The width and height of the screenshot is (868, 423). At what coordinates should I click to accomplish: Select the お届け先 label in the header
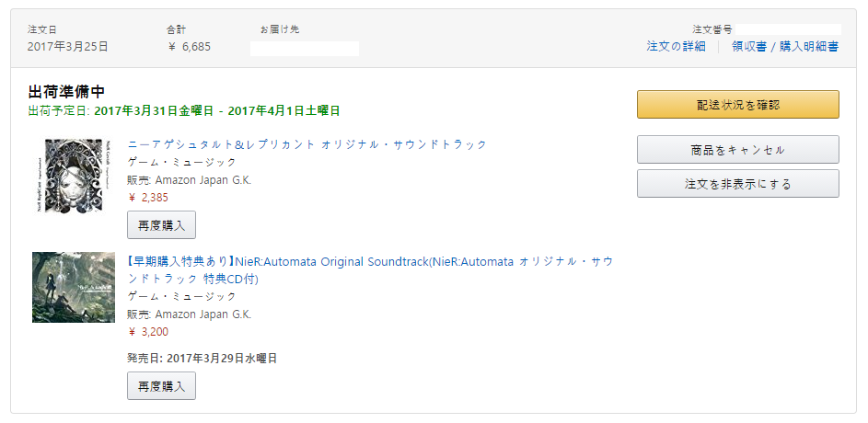[280, 29]
